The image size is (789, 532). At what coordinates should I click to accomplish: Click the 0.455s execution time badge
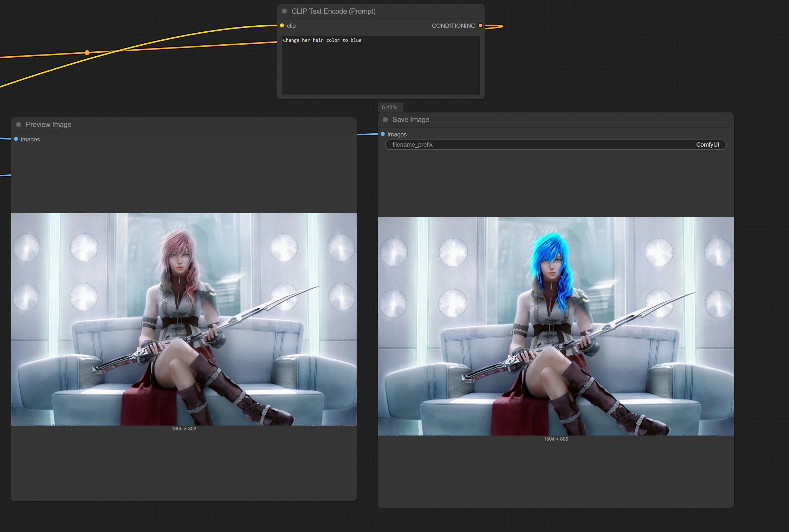pyautogui.click(x=390, y=108)
